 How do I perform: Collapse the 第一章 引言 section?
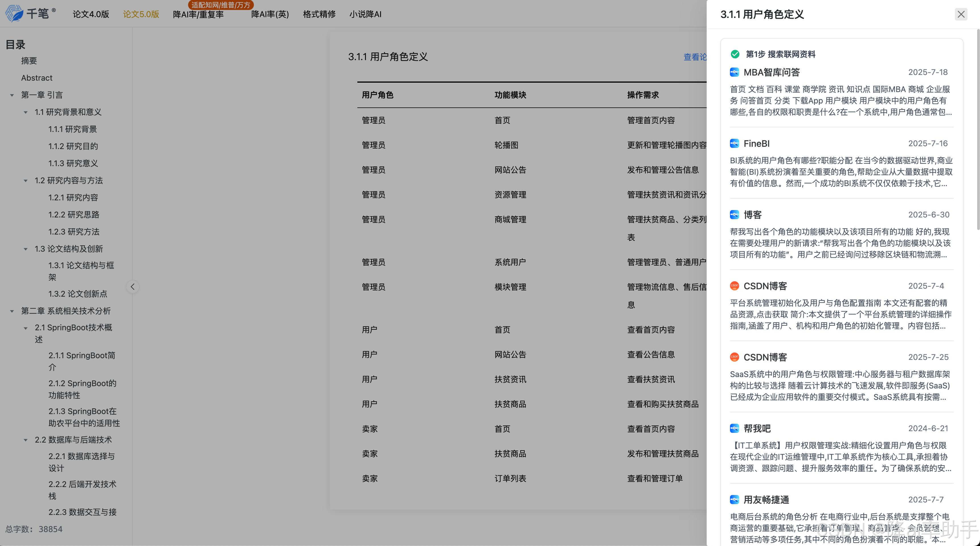(x=12, y=95)
